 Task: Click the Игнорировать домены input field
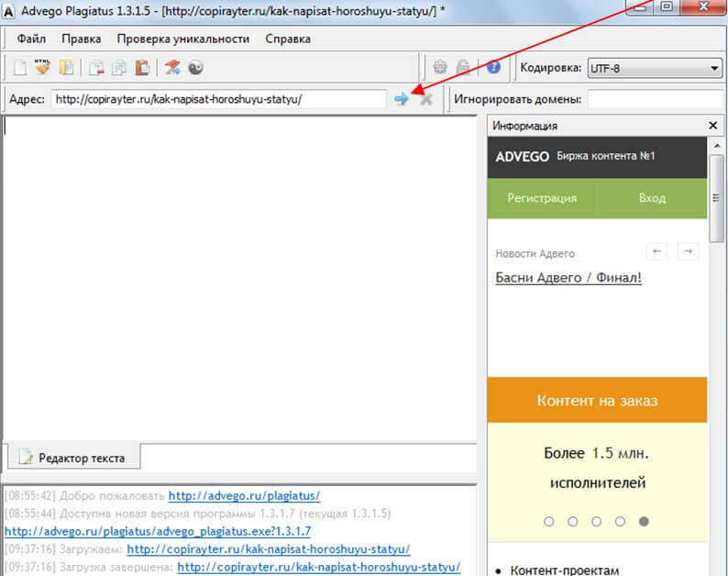(656, 99)
